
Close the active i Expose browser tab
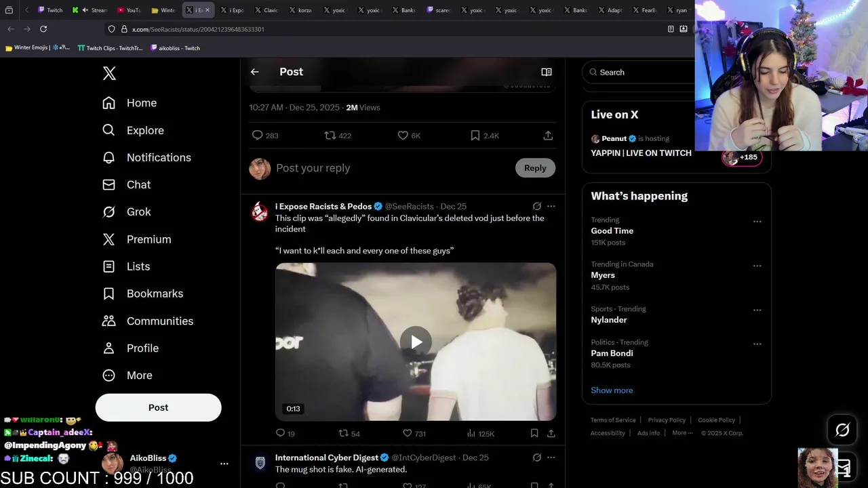208,10
